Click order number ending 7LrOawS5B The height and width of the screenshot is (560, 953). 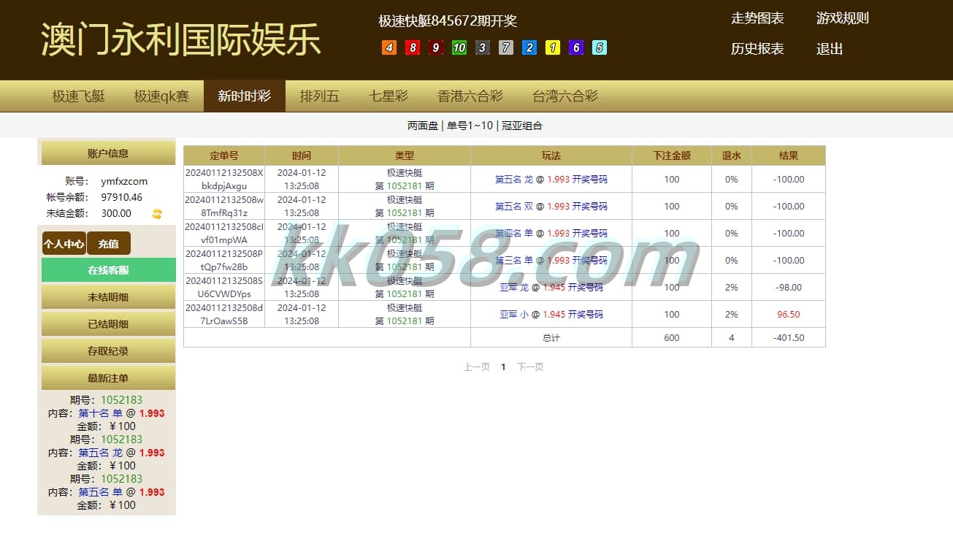(224, 315)
